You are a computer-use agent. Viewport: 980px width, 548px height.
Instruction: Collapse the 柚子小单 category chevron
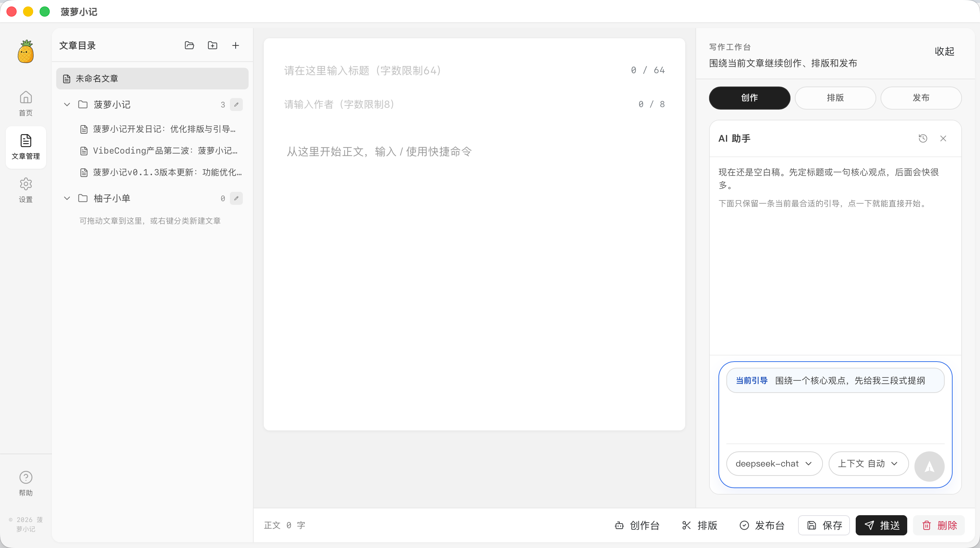pos(67,198)
